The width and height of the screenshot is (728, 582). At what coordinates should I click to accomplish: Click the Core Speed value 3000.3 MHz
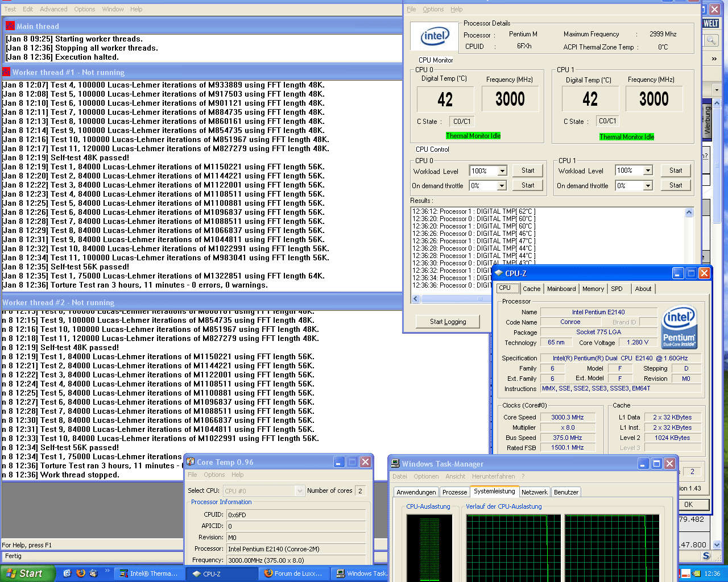pos(567,417)
